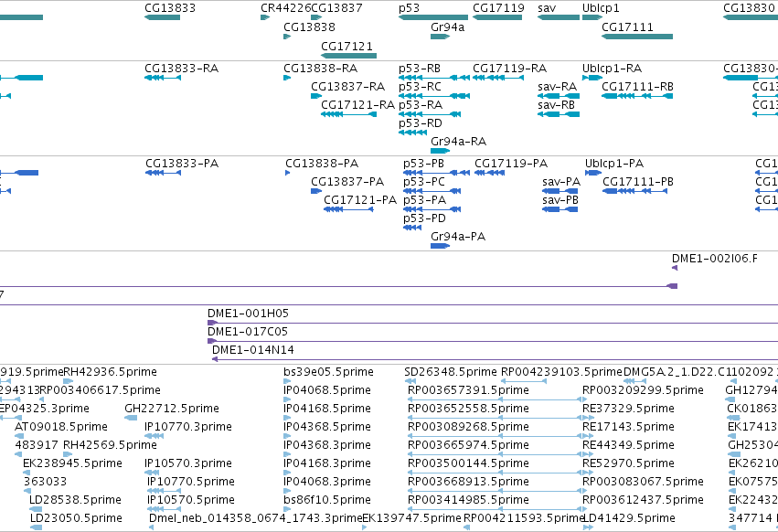Select the bs86f10.5prime EST label
The image size is (778, 532).
(327, 501)
